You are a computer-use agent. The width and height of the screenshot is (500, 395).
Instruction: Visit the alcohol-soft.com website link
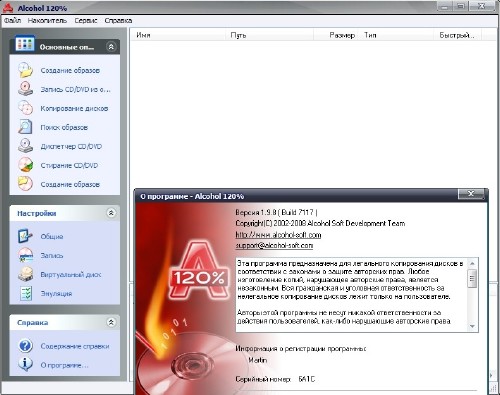[278, 235]
